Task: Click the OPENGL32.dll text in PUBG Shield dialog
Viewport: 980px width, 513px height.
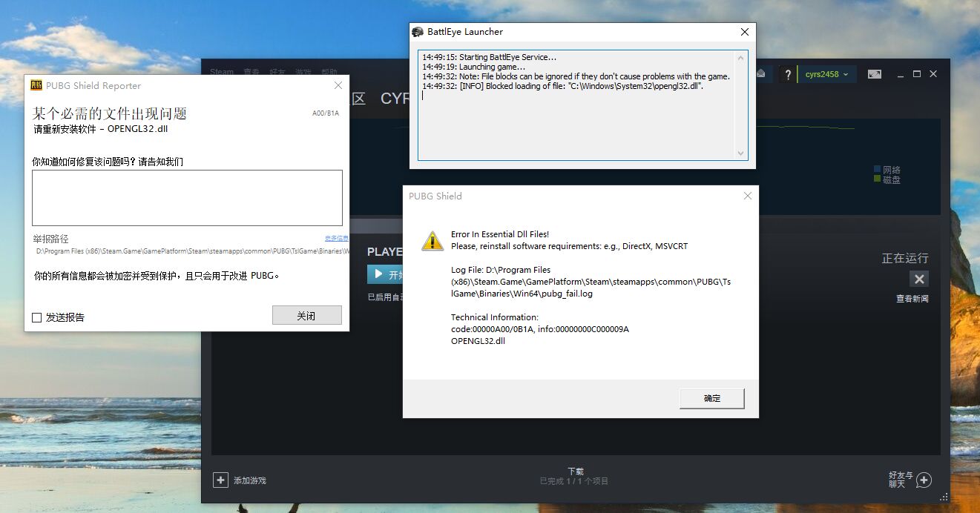Action: pyautogui.click(x=478, y=341)
